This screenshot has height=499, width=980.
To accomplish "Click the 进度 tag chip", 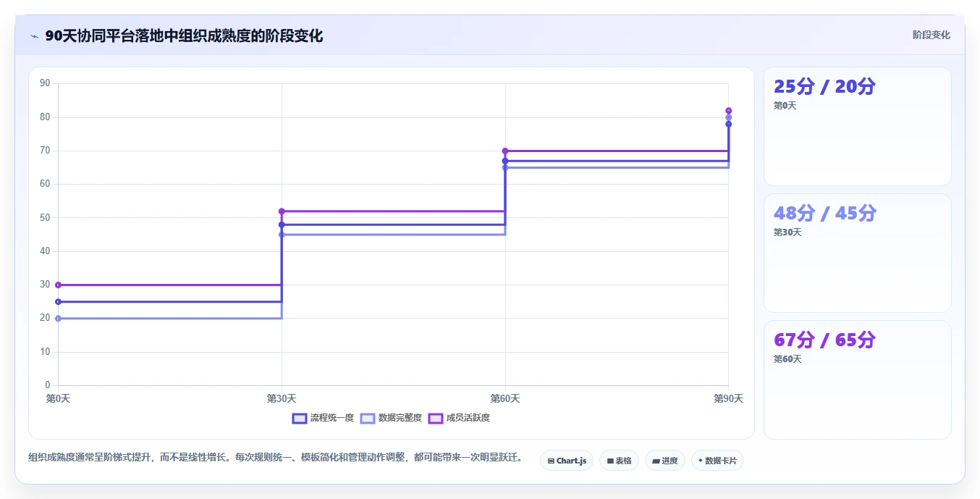I will coord(665,461).
